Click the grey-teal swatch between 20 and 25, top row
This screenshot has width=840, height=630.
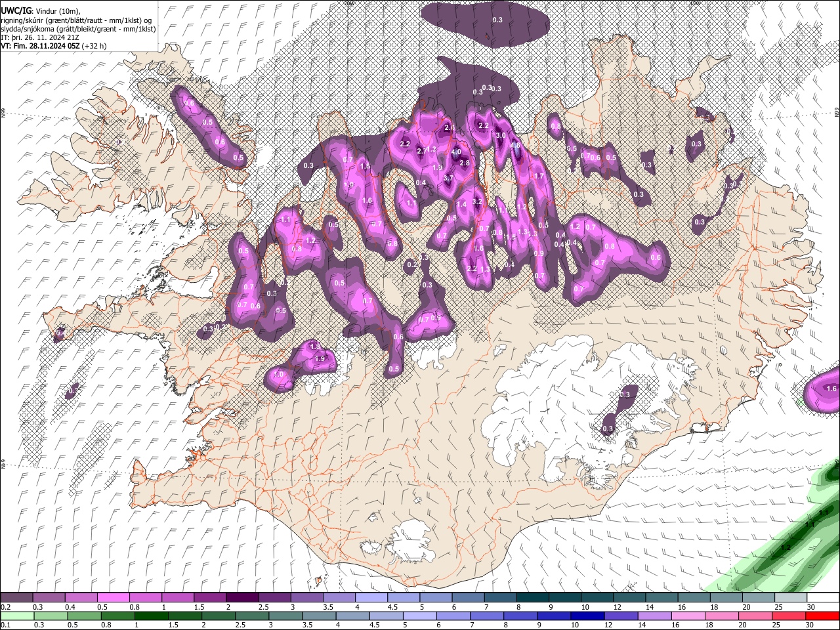pos(759,598)
